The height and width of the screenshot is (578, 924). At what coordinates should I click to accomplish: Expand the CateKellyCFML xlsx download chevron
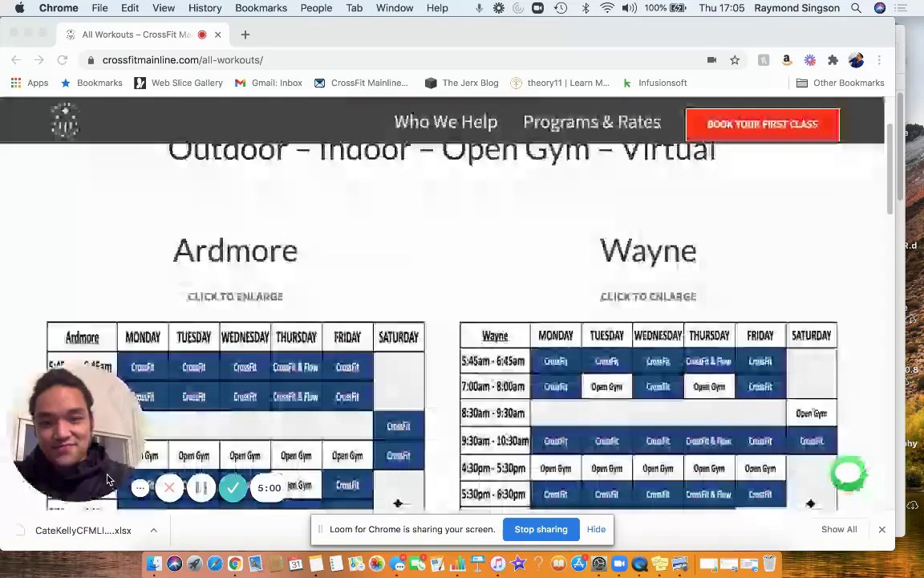point(153,530)
